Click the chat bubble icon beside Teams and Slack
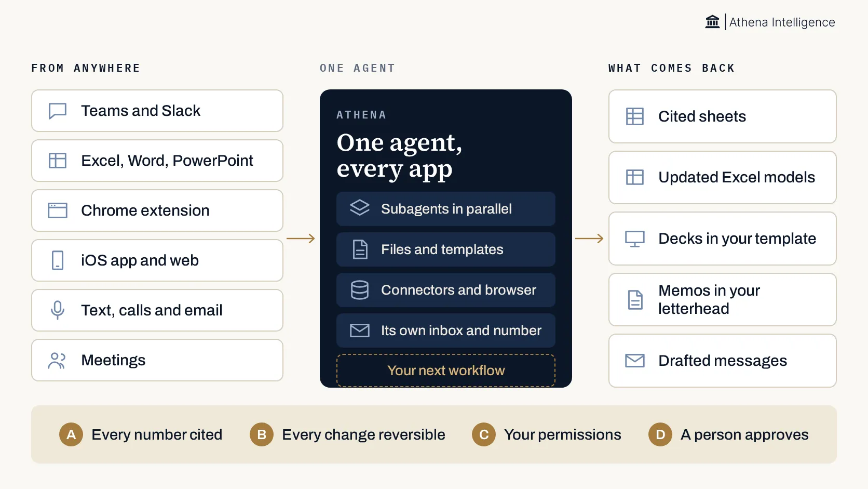This screenshot has width=868, height=489. coord(58,111)
